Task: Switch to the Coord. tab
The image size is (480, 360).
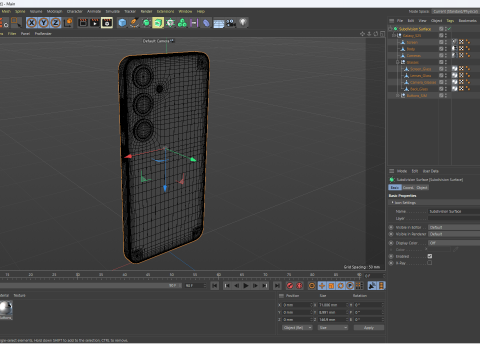Action: pyautogui.click(x=408, y=188)
